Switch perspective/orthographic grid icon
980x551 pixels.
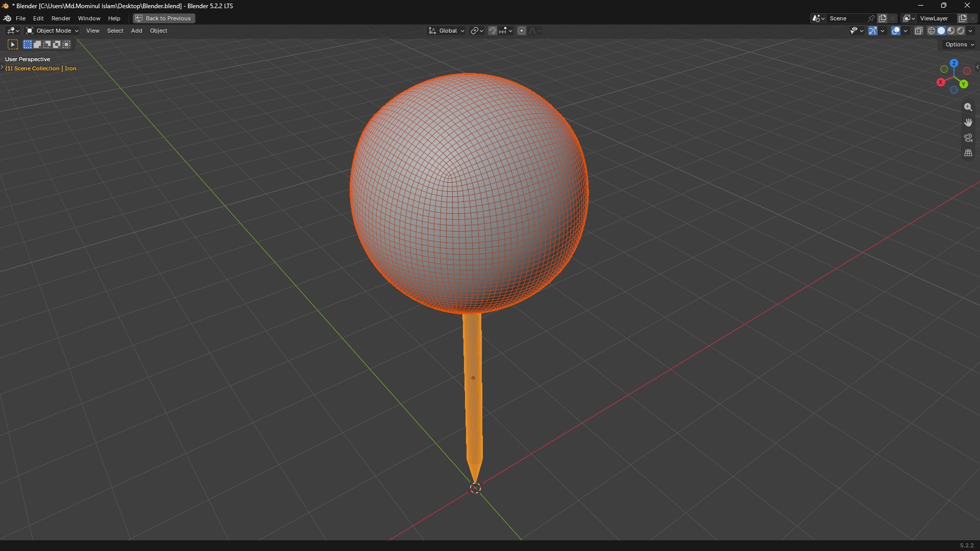(x=968, y=153)
